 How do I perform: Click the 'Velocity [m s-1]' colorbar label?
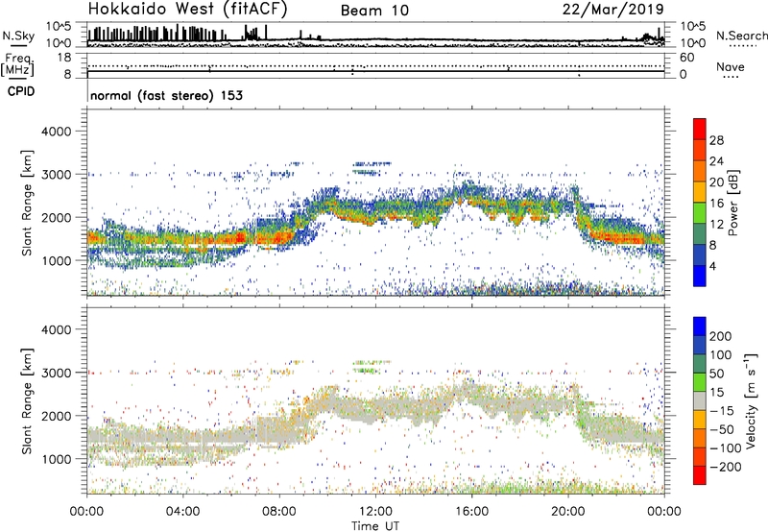pyautogui.click(x=750, y=400)
